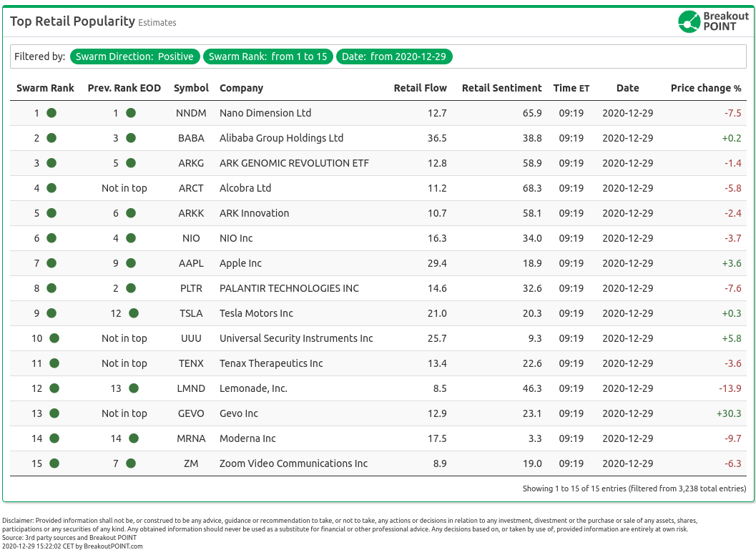The width and height of the screenshot is (756, 555).
Task: Sort by Price change % column header
Action: [x=705, y=88]
